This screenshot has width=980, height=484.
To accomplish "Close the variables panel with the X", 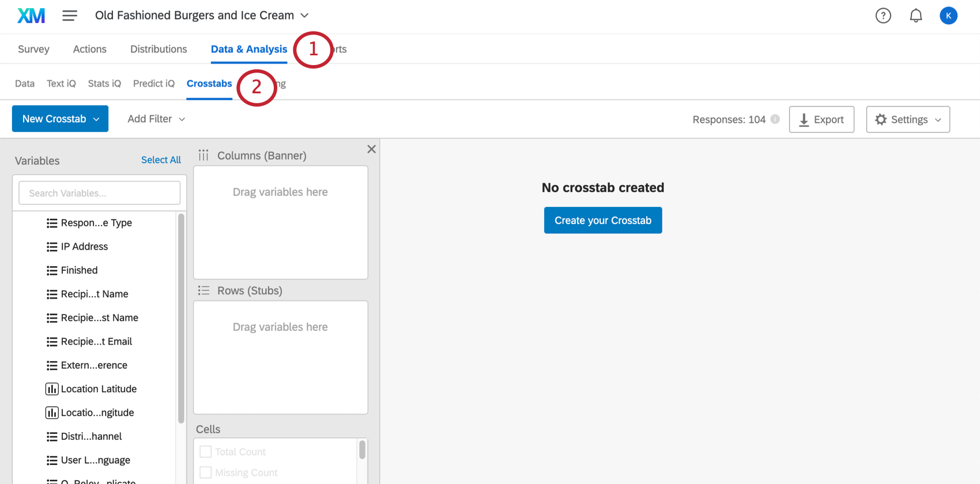I will [372, 149].
